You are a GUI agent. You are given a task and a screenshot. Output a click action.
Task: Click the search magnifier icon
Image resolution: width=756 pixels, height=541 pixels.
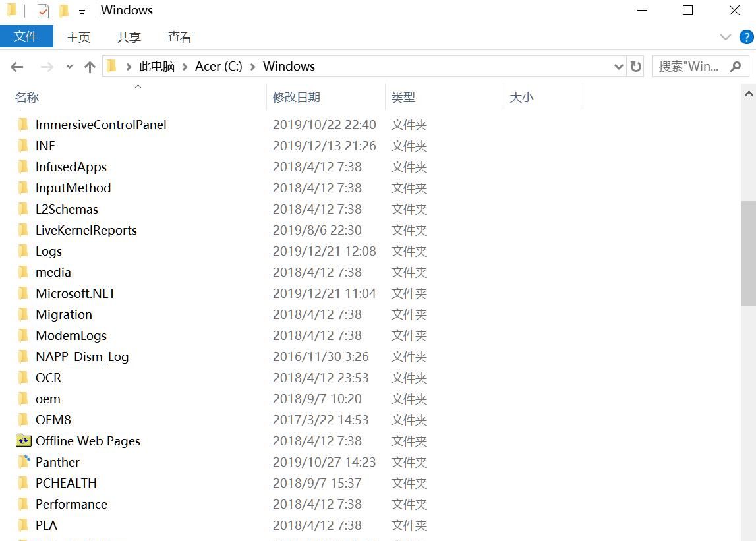tap(736, 66)
